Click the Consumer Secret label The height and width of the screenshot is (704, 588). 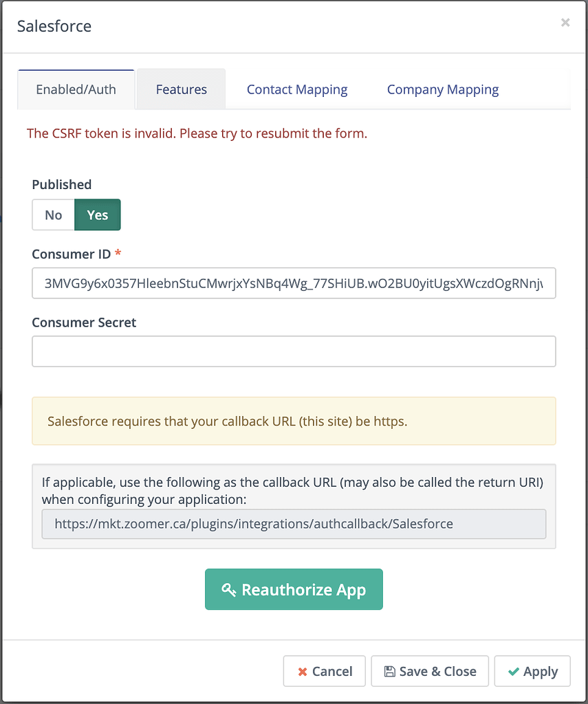coord(84,322)
